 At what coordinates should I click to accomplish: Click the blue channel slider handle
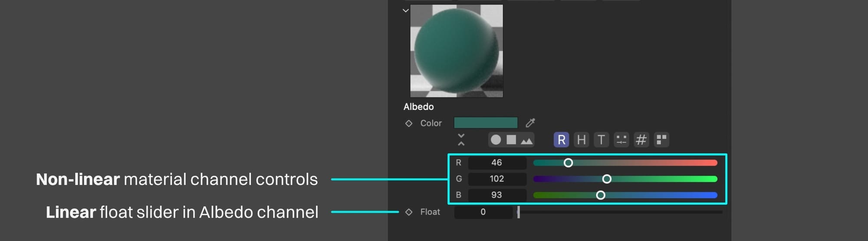click(x=601, y=195)
